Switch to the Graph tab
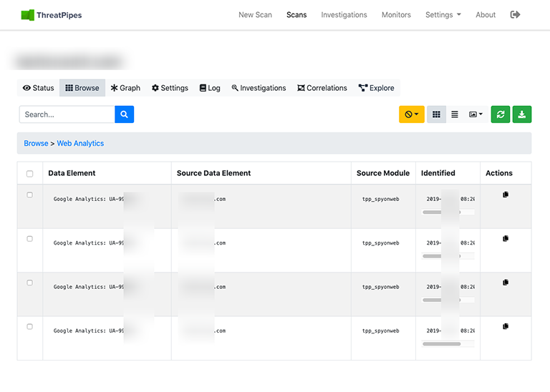 pyautogui.click(x=125, y=88)
